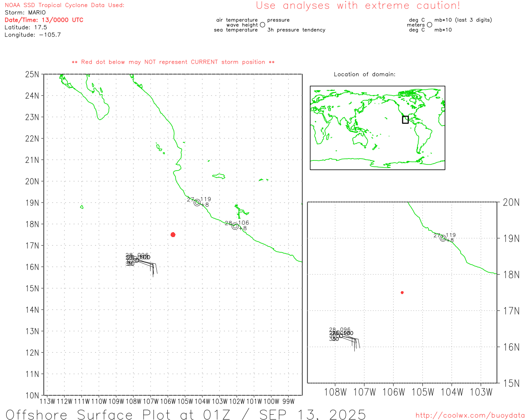Click the 108W label under the zoomed map
The image size is (525, 420).
335,392
